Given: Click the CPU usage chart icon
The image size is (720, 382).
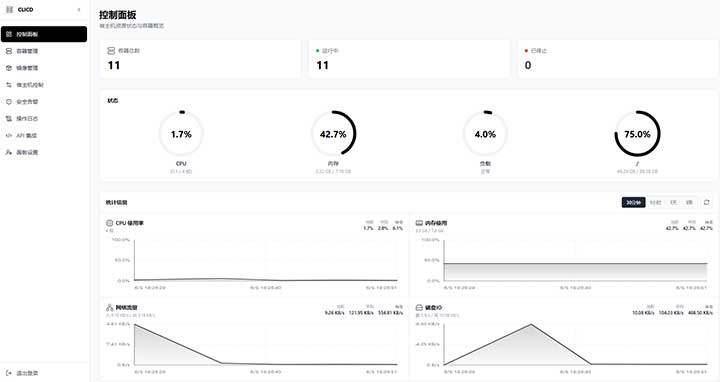Looking at the screenshot, I should coord(109,223).
